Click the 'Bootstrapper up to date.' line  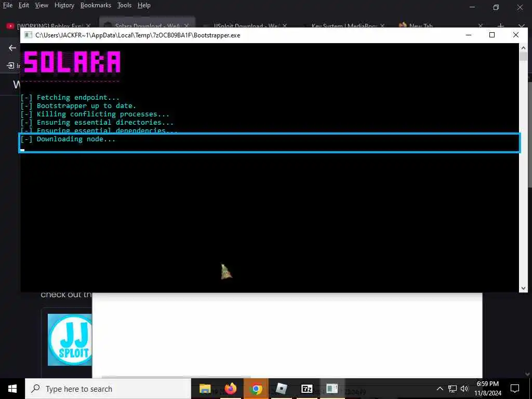pos(78,106)
